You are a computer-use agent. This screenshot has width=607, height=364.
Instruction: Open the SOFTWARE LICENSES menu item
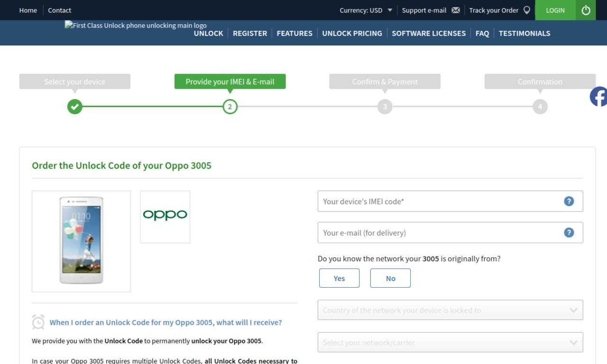tap(429, 33)
